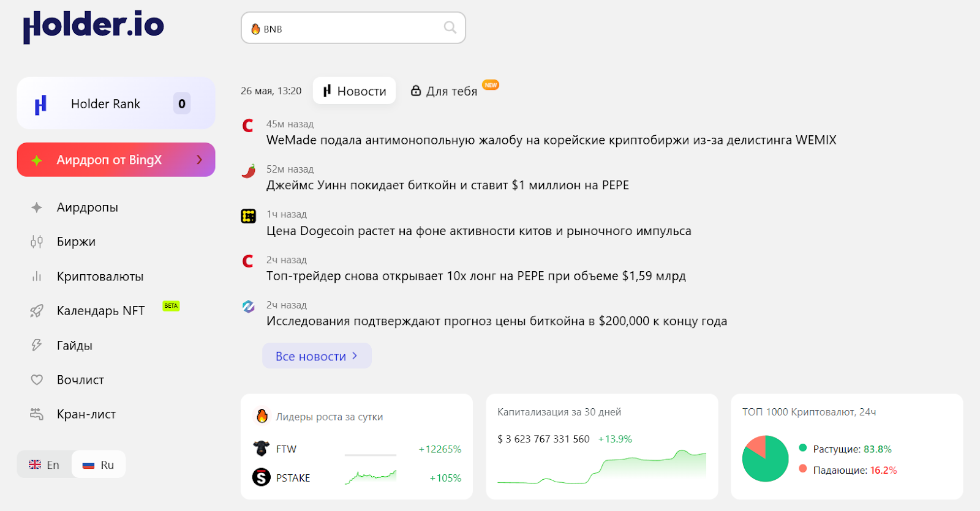
Task: Select the Ru language option
Action: click(x=99, y=464)
